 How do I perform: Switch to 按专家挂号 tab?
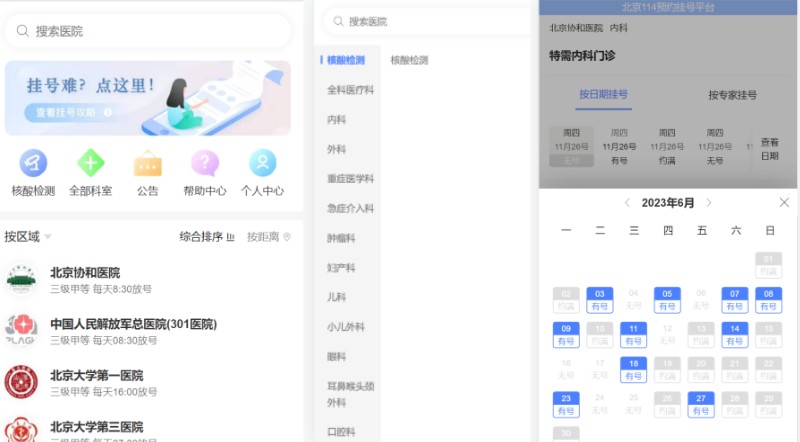tap(733, 95)
